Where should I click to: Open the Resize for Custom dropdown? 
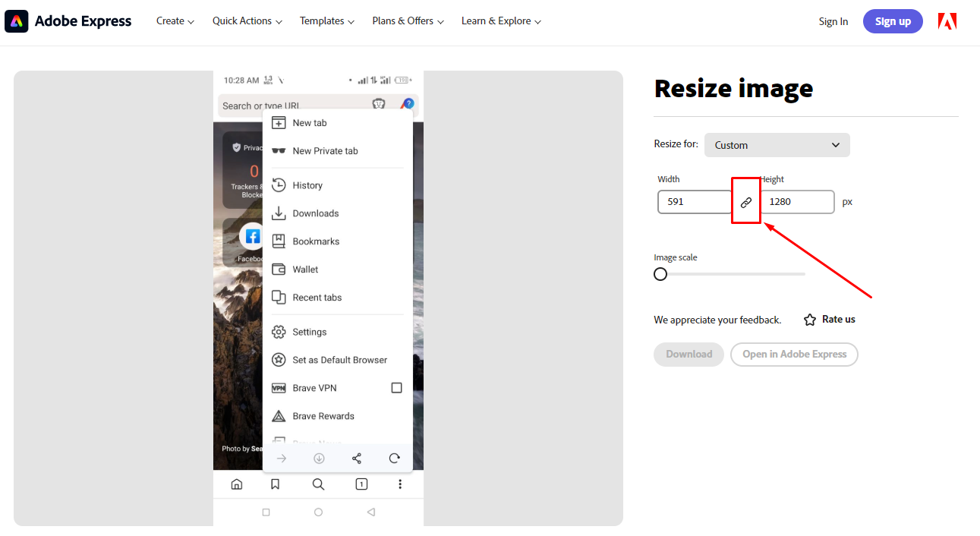pyautogui.click(x=777, y=144)
